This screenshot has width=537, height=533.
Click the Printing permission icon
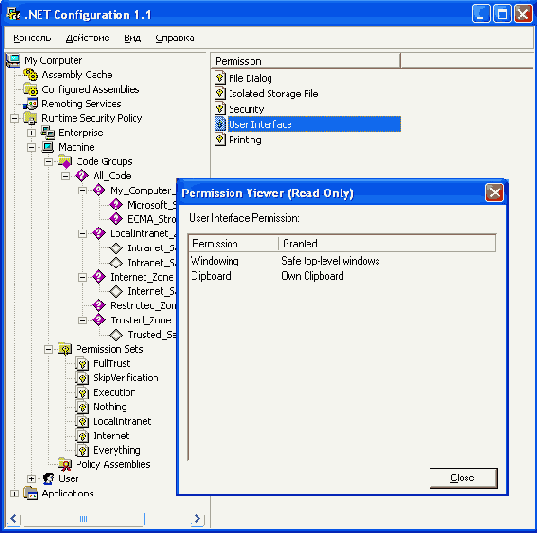(x=220, y=139)
